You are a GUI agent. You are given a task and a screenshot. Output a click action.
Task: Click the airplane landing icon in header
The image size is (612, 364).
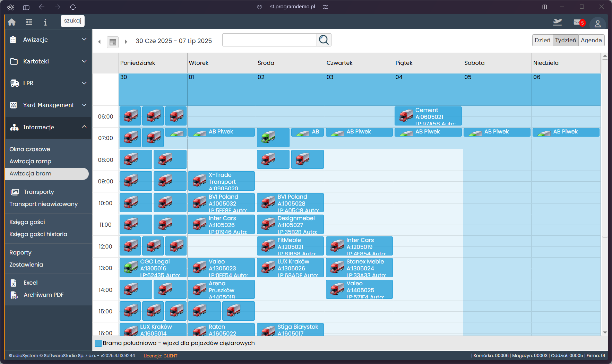coord(557,22)
